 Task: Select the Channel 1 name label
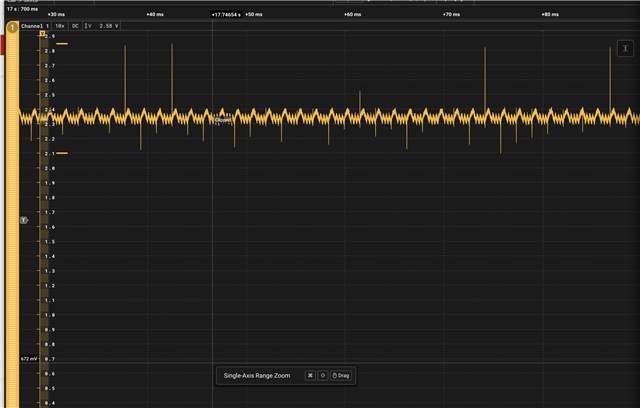(35, 26)
